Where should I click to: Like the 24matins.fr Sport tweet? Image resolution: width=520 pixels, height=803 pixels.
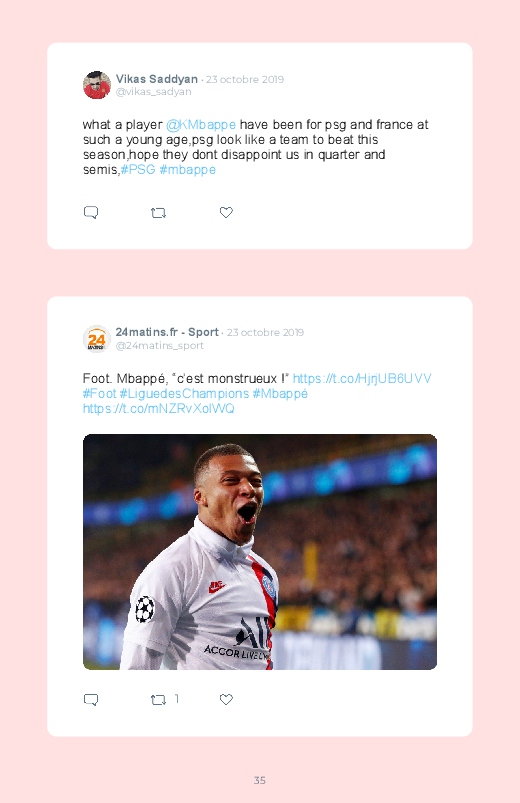click(x=226, y=699)
